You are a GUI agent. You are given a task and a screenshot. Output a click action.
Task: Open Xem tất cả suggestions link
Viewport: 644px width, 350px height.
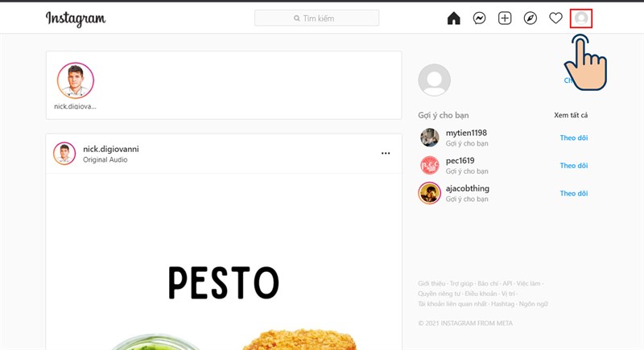click(x=571, y=115)
